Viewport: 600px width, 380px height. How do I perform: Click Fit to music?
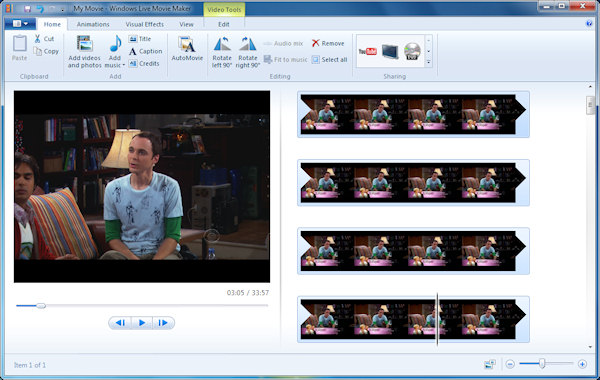pyautogui.click(x=285, y=59)
